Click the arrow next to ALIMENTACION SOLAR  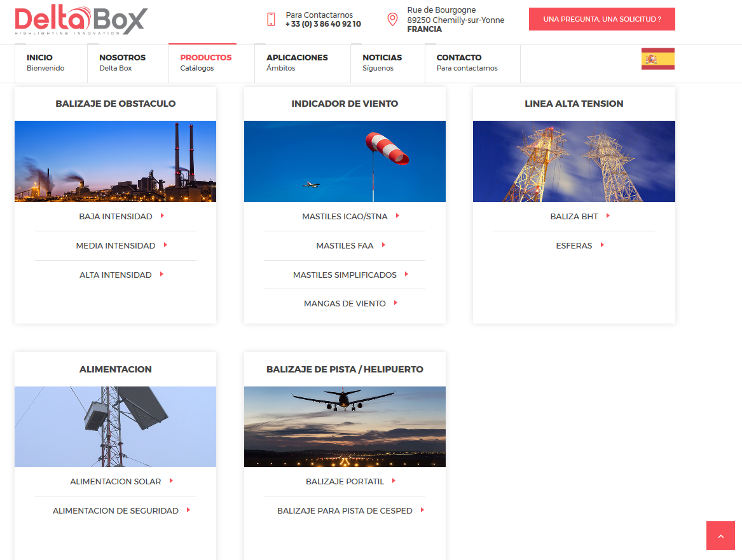coord(170,481)
